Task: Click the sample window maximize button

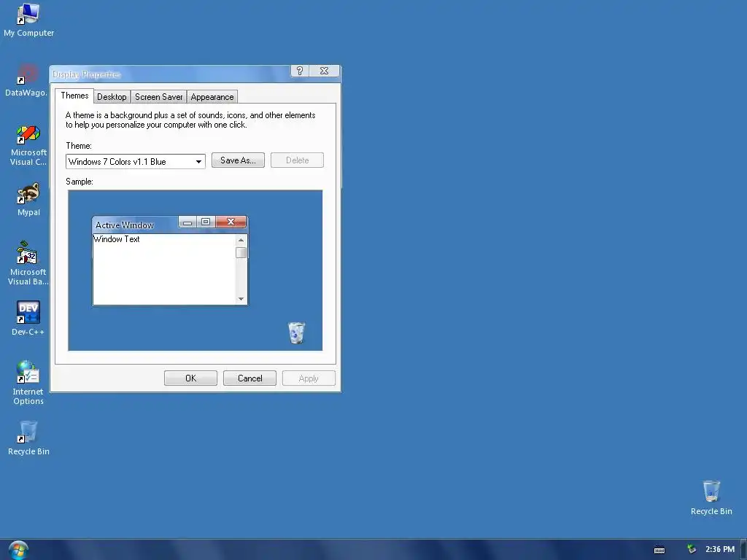Action: pos(206,222)
